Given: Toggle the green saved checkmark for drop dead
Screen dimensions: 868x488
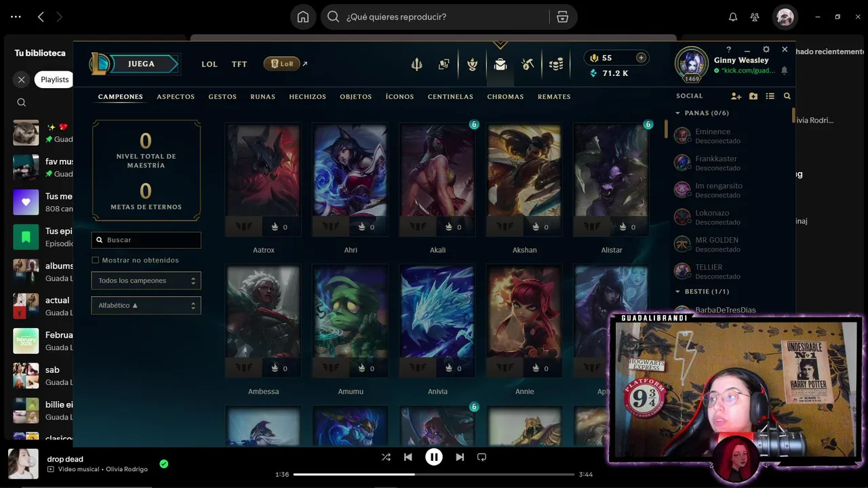Looking at the screenshot, I should [163, 464].
